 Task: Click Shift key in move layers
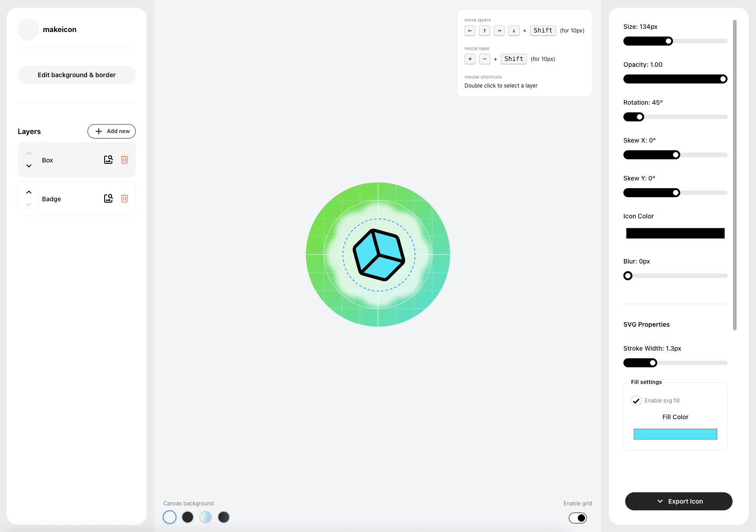543,31
